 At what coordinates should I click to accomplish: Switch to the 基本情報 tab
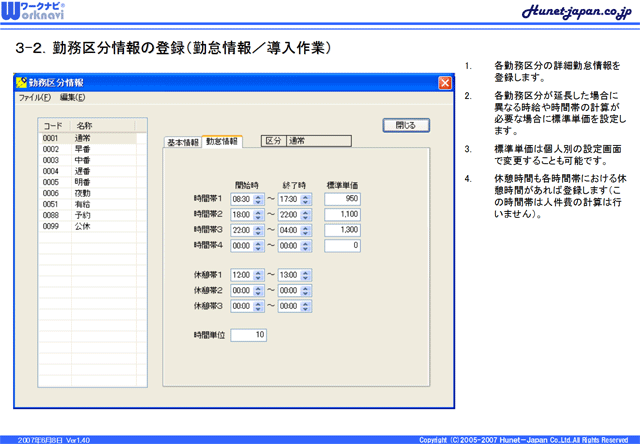point(182,142)
